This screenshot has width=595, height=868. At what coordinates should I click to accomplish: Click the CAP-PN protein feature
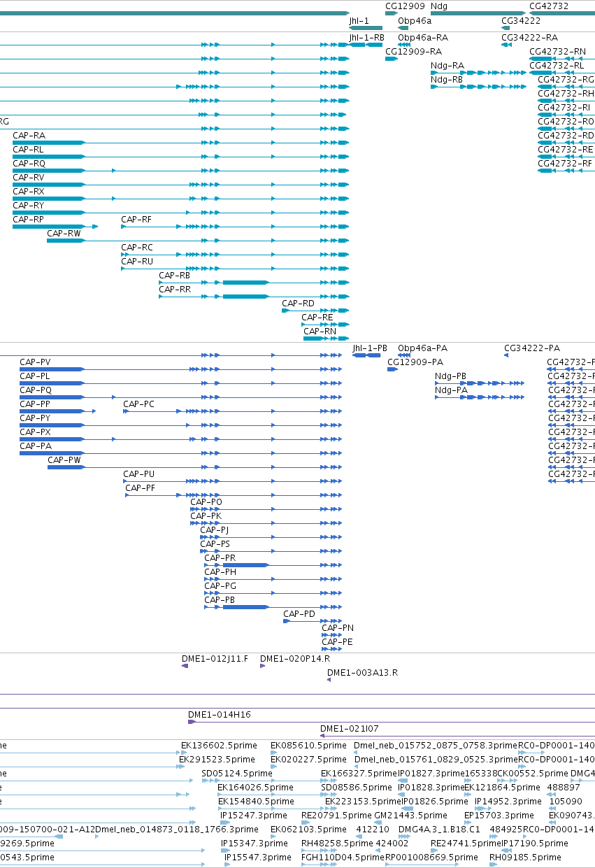click(331, 635)
